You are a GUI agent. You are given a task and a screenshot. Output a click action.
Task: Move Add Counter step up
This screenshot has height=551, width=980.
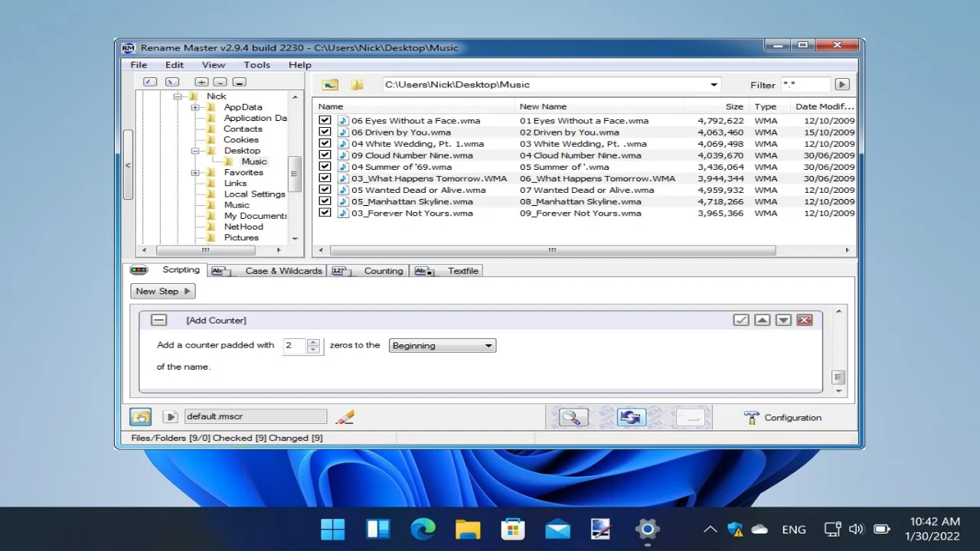point(762,320)
